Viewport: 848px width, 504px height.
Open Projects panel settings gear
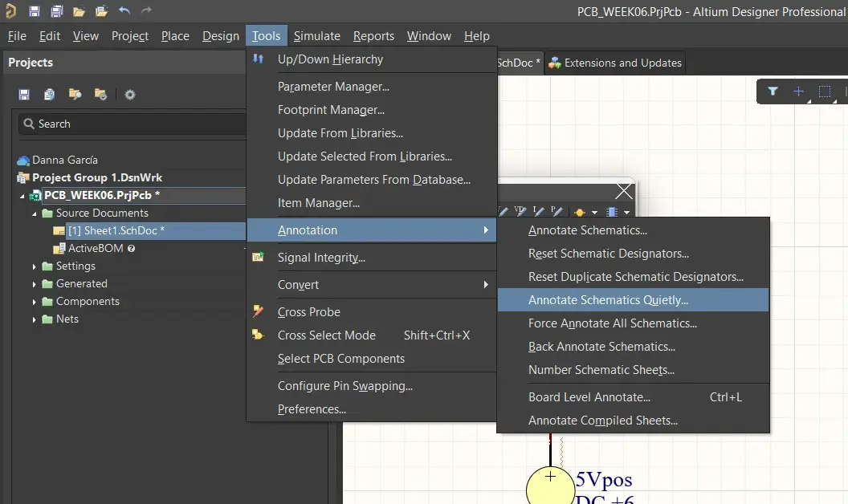(x=130, y=95)
